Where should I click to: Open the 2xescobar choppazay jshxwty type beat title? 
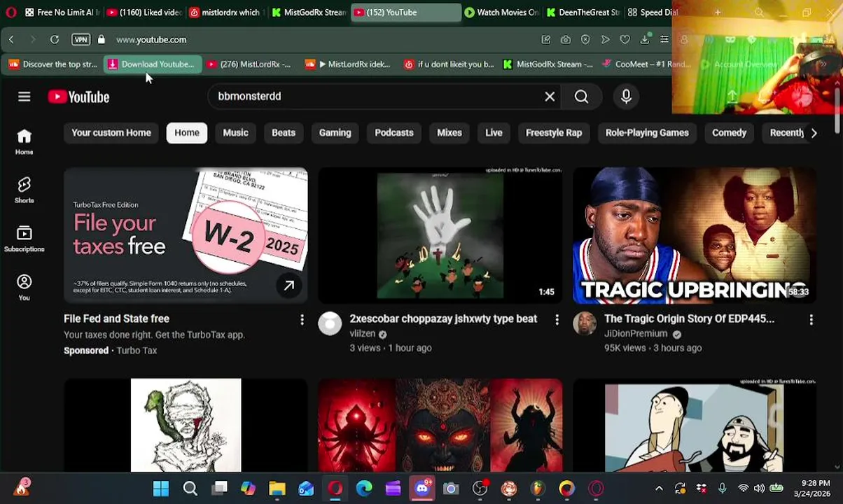[x=443, y=318]
